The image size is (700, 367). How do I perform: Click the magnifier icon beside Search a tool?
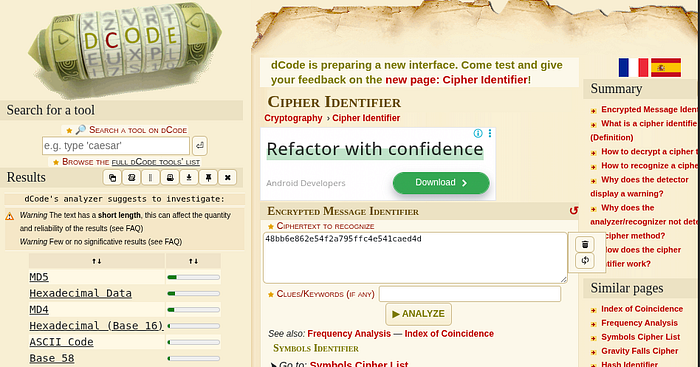tap(81, 129)
